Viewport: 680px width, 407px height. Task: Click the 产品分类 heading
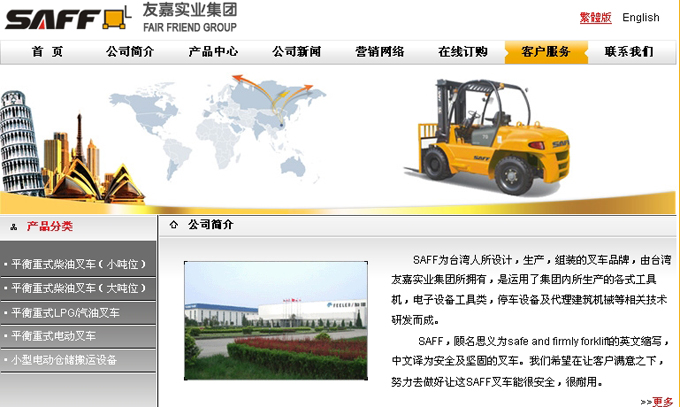tap(49, 226)
